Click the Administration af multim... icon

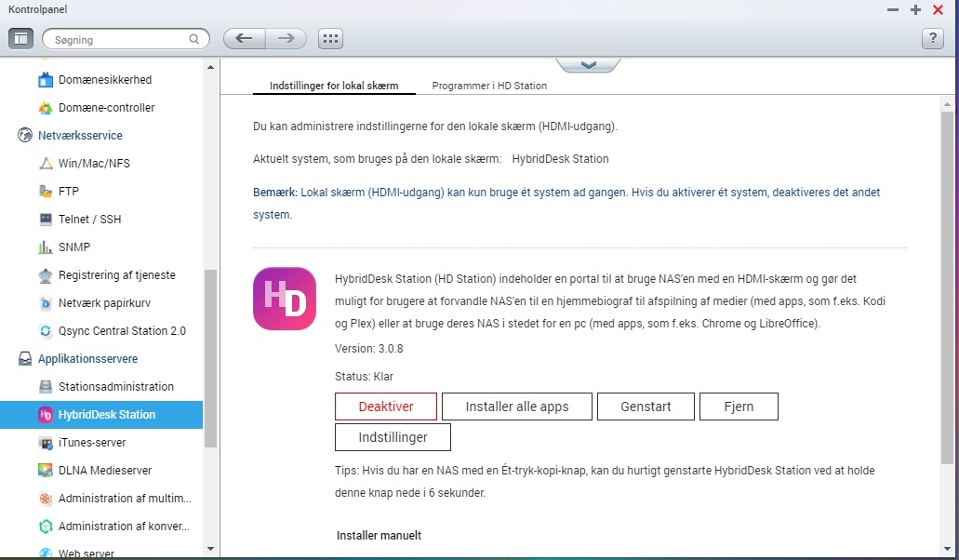[x=46, y=499]
